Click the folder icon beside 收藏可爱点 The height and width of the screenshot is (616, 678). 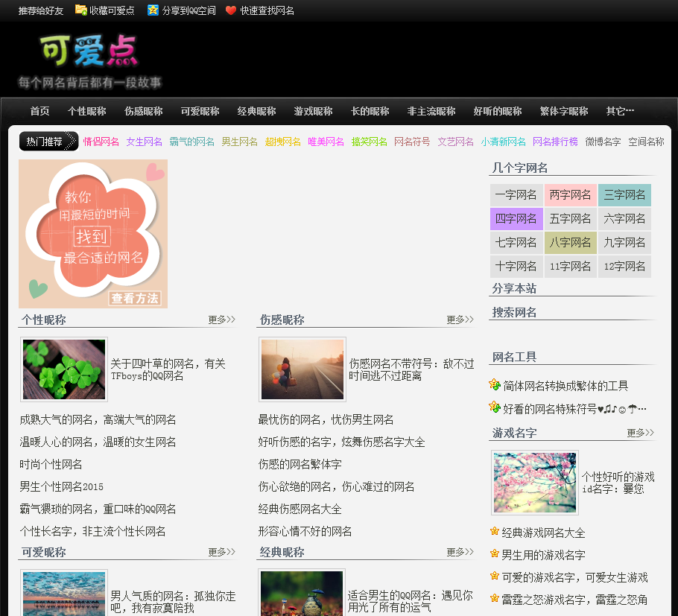[80, 10]
